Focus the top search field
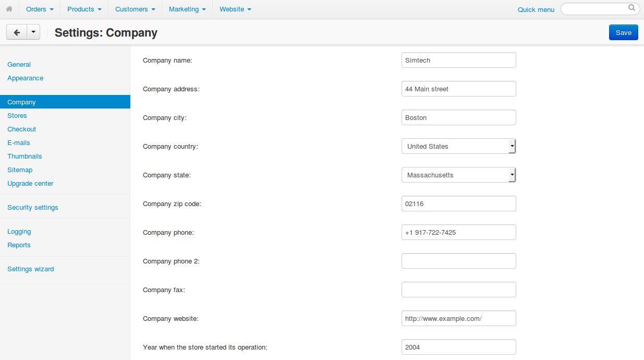 pos(600,9)
